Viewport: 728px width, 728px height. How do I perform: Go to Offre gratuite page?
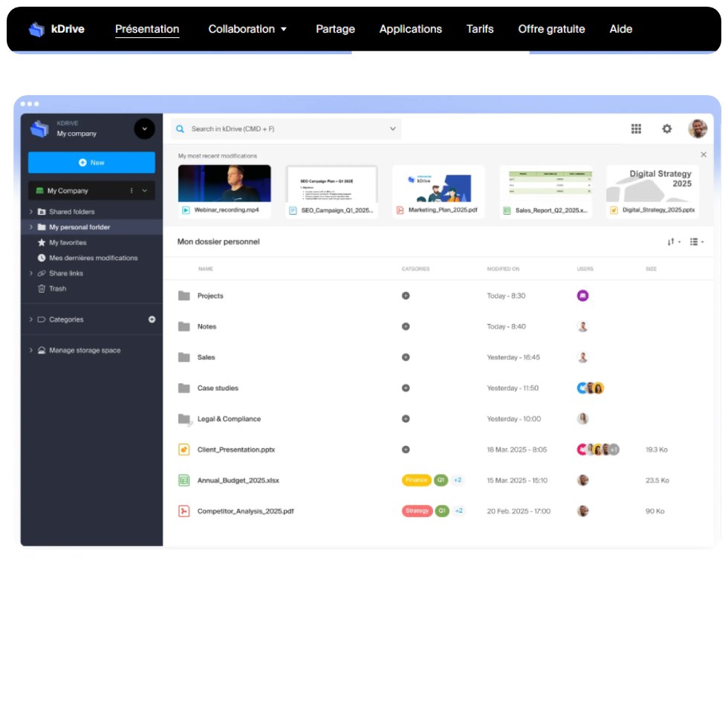[x=551, y=29]
